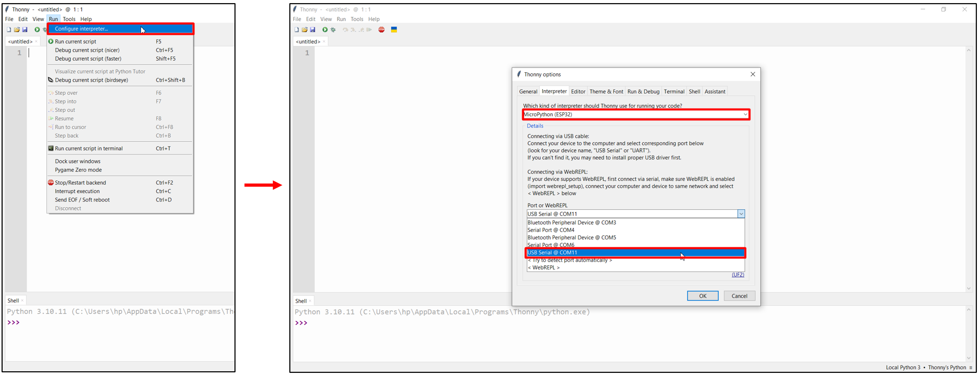The width and height of the screenshot is (980, 376).
Task: Open Tools menu in right Thonny window
Action: pos(357,19)
